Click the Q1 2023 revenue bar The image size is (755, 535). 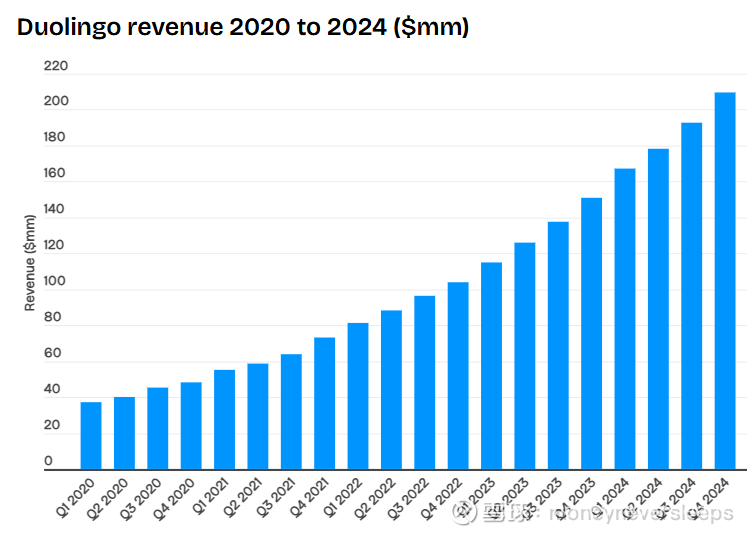click(x=492, y=365)
